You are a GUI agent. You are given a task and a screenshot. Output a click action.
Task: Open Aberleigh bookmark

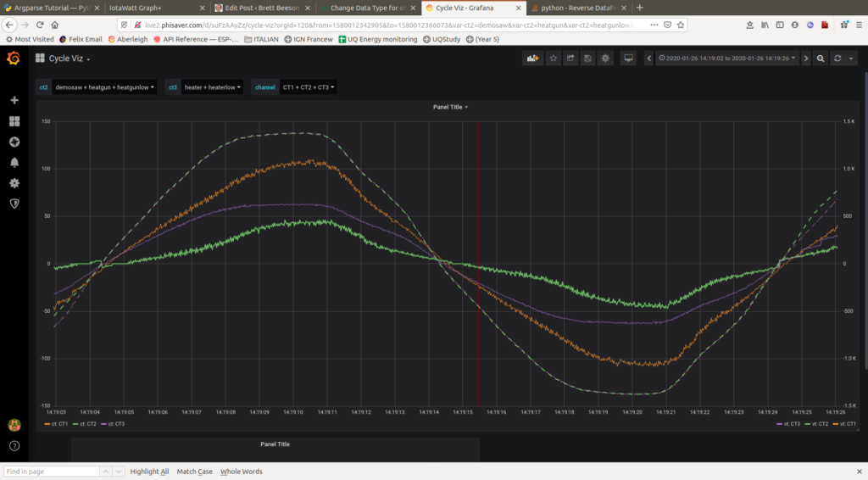point(128,39)
